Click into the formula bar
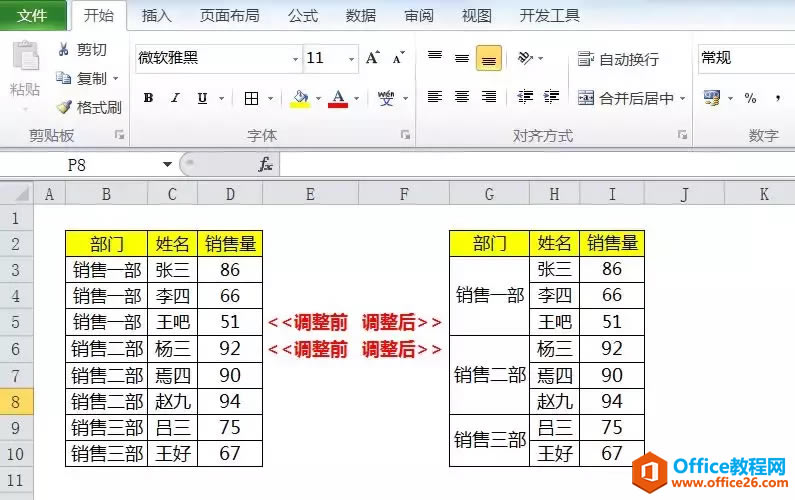The image size is (795, 500). (x=537, y=165)
